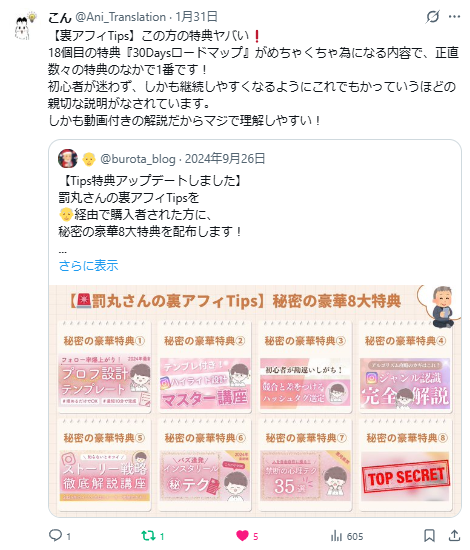Like the post with heart icon
The height and width of the screenshot is (550, 470).
click(x=242, y=536)
